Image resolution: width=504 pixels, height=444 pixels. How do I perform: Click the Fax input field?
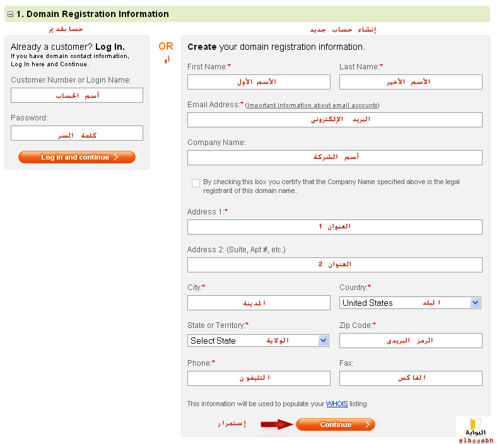(411, 378)
